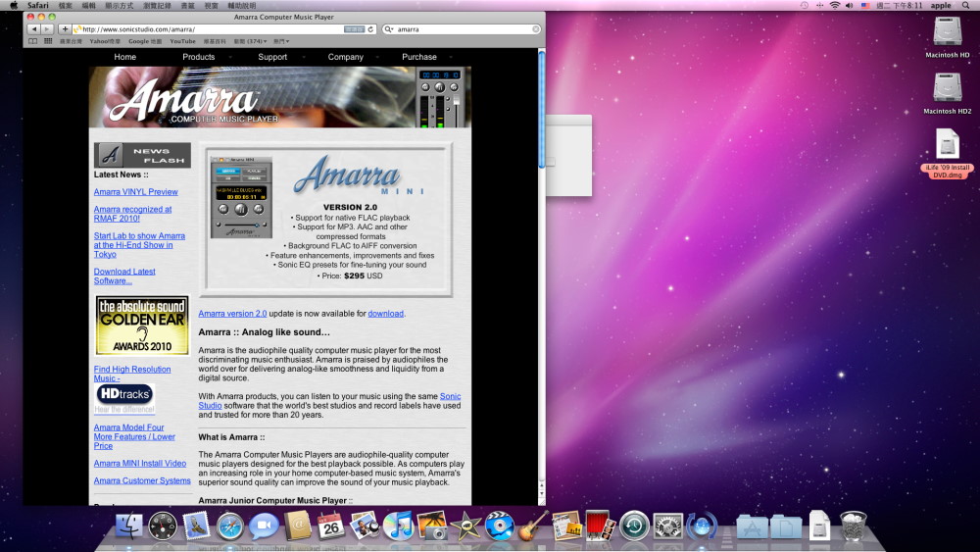Screen dimensions: 980x552
Task: Open iMovie in the Dock
Action: click(x=465, y=527)
